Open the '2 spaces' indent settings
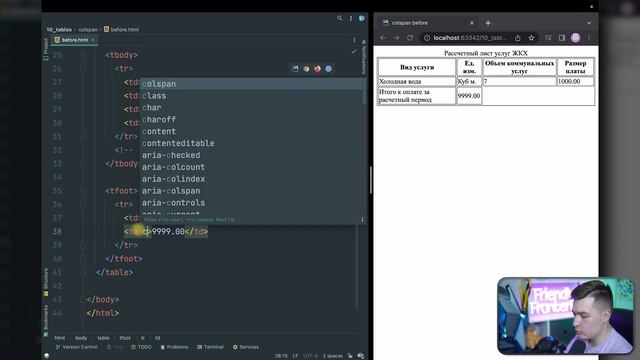Screen dimensions: 640x360 333,356
